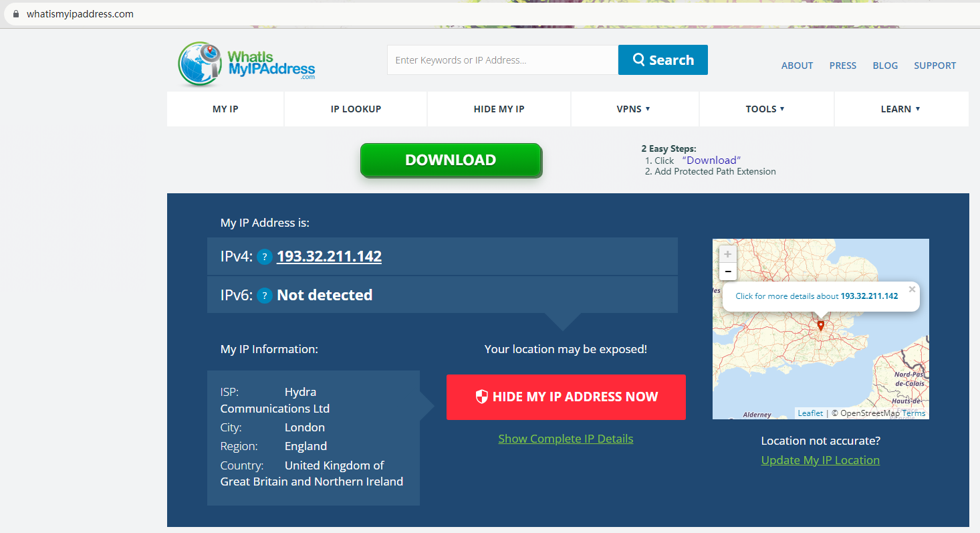980x533 pixels.
Task: Select the HIDE MY IP menu item
Action: (499, 109)
